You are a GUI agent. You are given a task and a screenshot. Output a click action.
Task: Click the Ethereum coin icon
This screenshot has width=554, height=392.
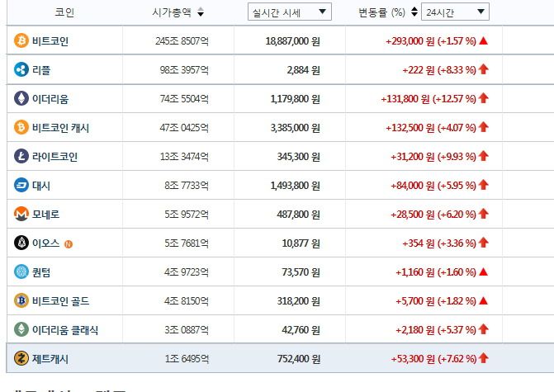click(21, 98)
